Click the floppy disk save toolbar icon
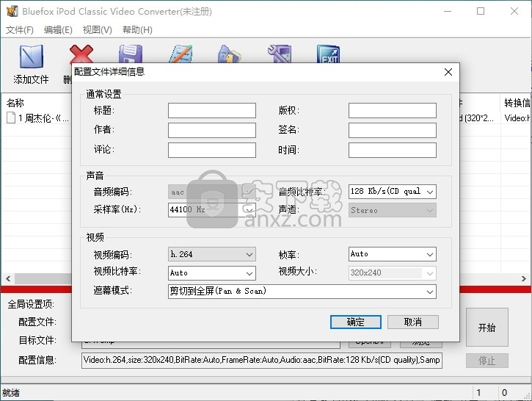The width and height of the screenshot is (532, 401). (x=131, y=54)
